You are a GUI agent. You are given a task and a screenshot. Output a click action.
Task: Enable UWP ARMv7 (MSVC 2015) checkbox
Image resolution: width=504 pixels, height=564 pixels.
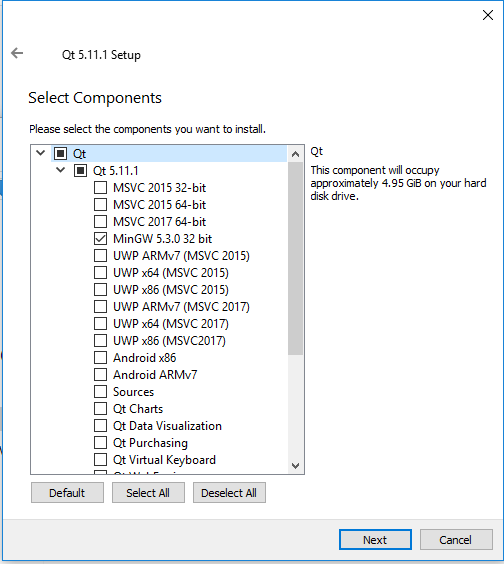pyautogui.click(x=100, y=255)
